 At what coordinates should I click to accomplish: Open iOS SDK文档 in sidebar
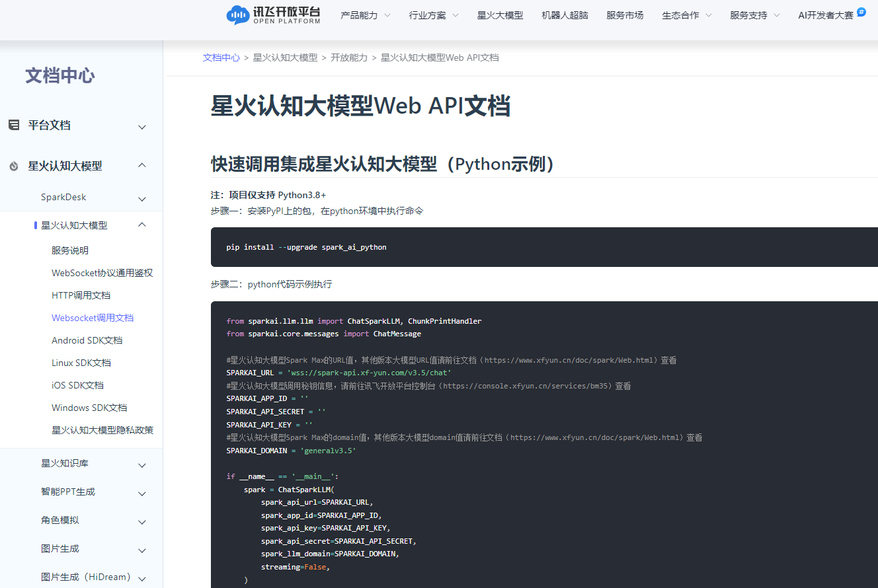(77, 385)
